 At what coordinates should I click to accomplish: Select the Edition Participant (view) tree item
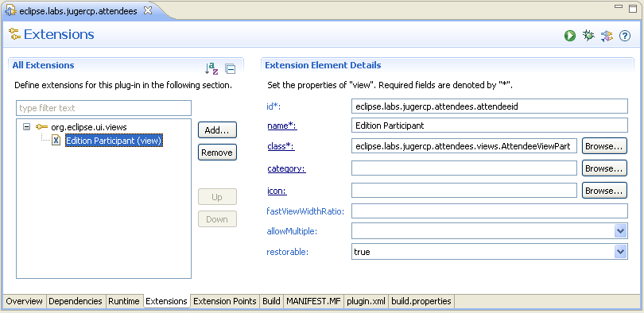coord(114,141)
